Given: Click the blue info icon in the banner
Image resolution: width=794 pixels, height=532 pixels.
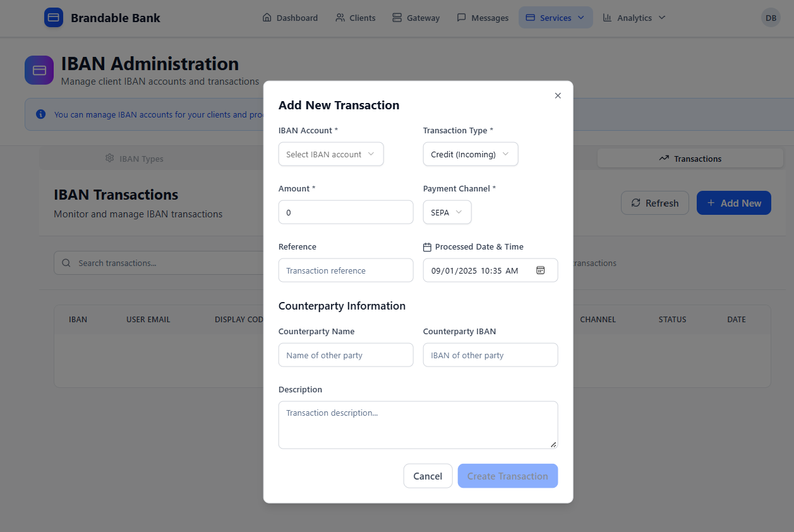Looking at the screenshot, I should tap(40, 114).
